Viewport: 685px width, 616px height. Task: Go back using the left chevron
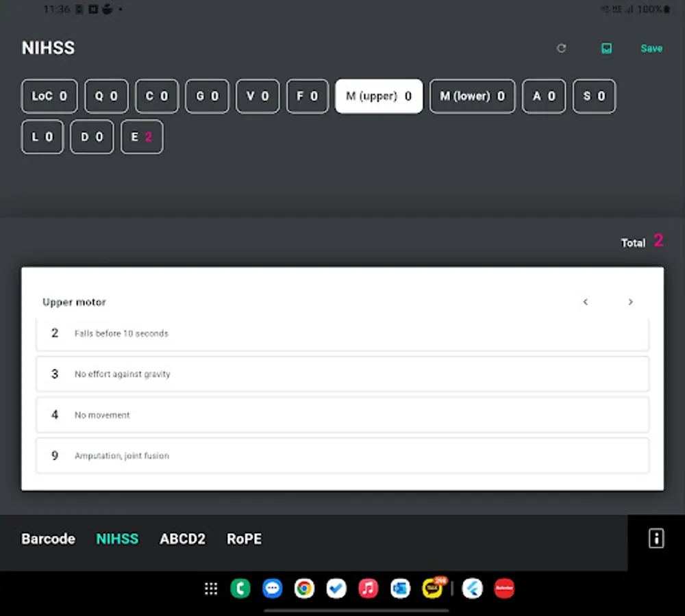pos(586,302)
